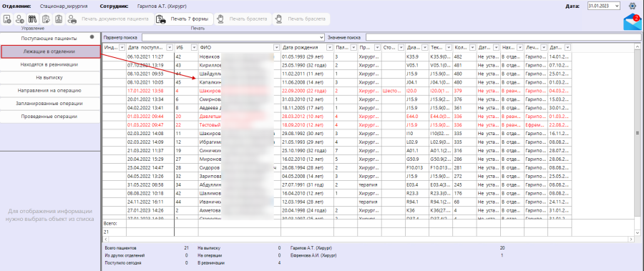Click the add patient icon

pyautogui.click(x=20, y=19)
